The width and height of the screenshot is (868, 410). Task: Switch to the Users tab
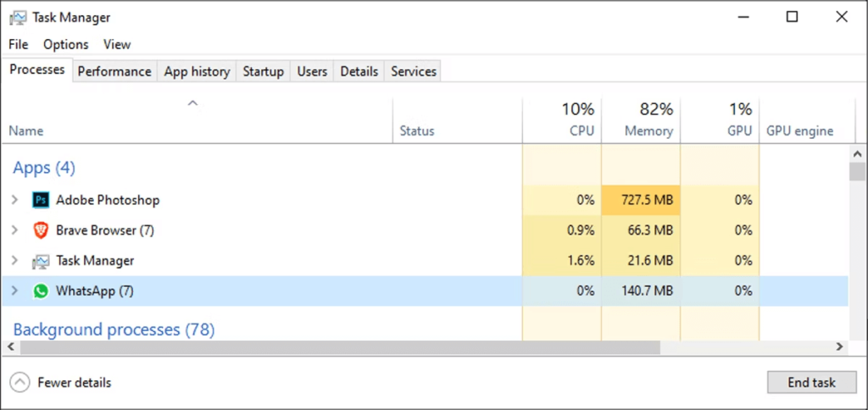312,71
